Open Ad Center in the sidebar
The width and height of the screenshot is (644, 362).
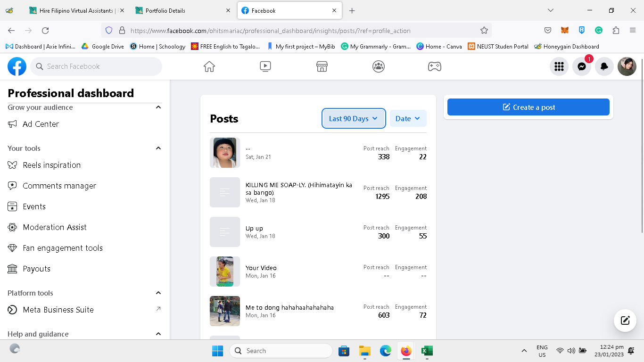[x=85, y=124]
